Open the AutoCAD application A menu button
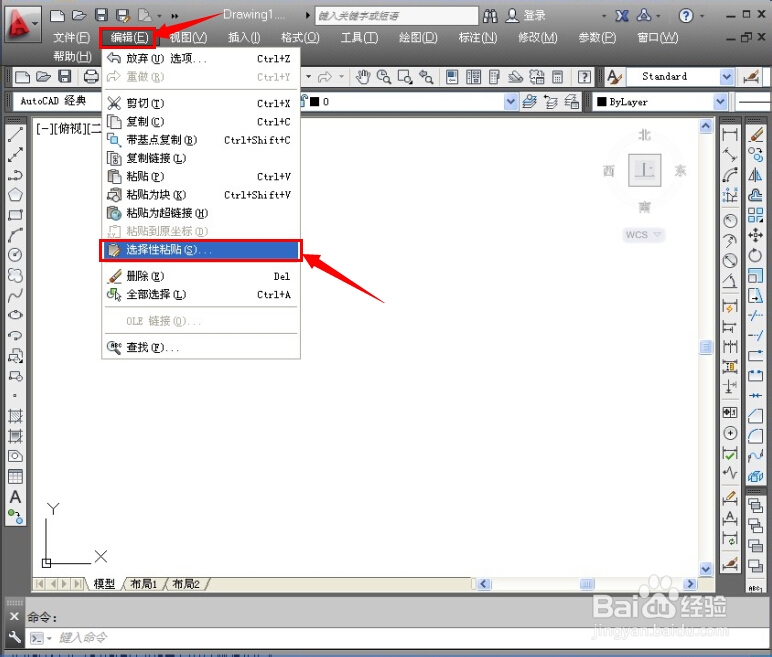The width and height of the screenshot is (772, 657). tap(22, 24)
